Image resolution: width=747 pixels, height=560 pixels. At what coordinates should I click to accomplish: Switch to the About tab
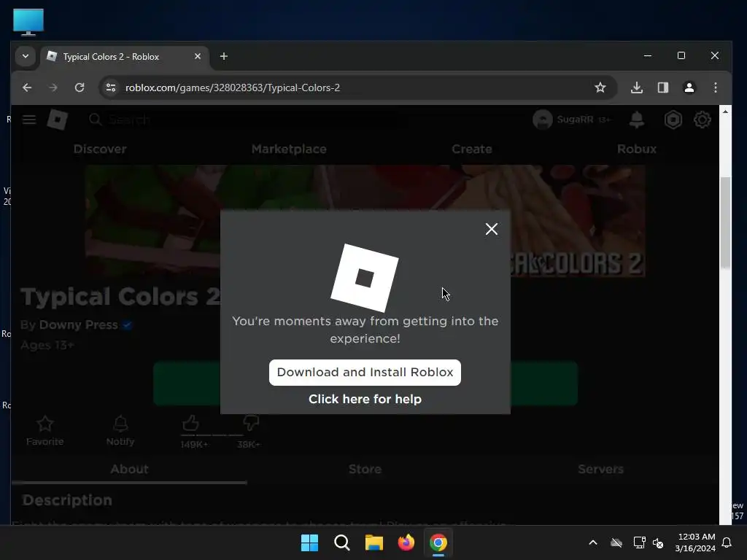(129, 469)
